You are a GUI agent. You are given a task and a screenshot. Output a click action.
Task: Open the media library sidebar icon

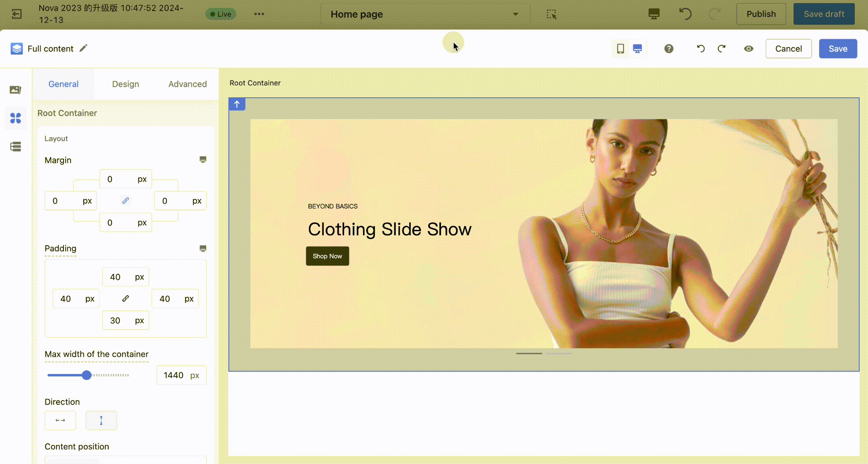(15, 90)
